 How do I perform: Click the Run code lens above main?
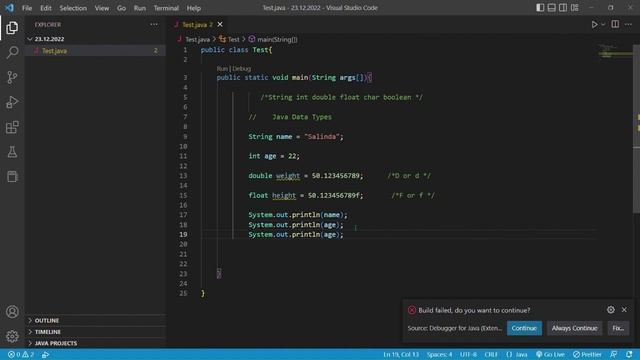[x=222, y=69]
